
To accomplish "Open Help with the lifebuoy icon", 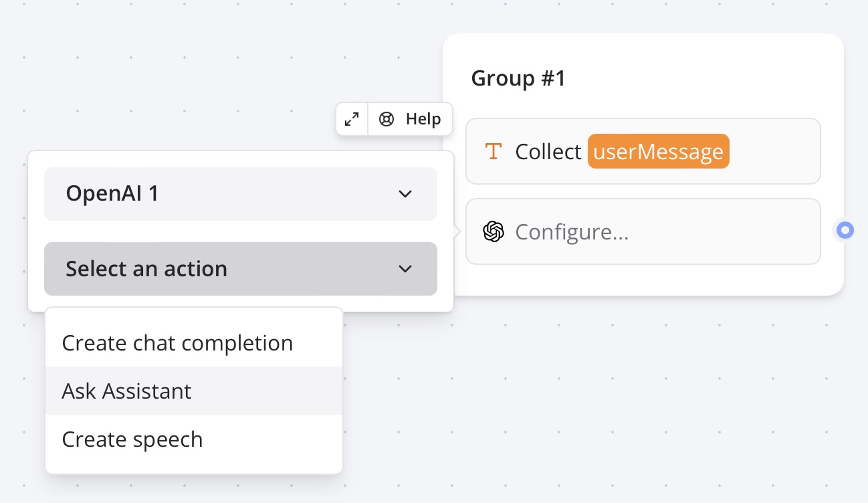I will pos(387,119).
